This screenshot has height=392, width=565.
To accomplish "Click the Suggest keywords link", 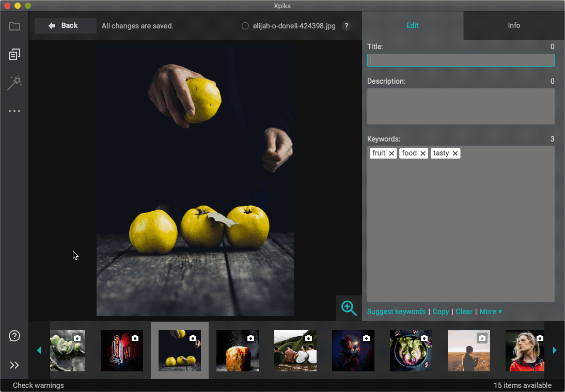I will (x=396, y=311).
